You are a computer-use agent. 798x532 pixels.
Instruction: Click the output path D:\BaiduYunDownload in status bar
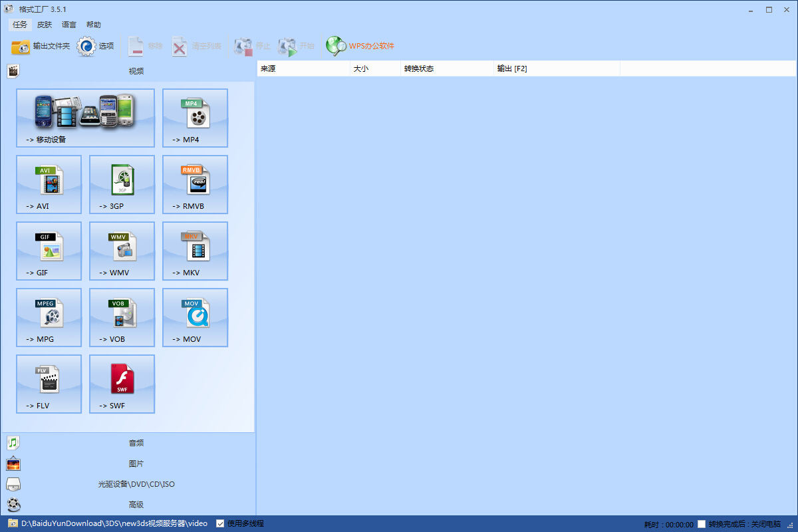click(x=114, y=523)
